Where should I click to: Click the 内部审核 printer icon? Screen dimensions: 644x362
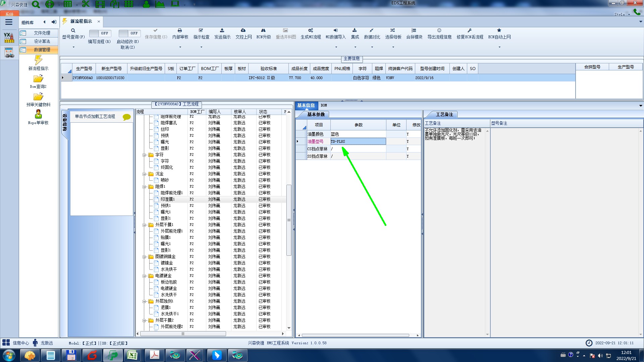coord(180,31)
